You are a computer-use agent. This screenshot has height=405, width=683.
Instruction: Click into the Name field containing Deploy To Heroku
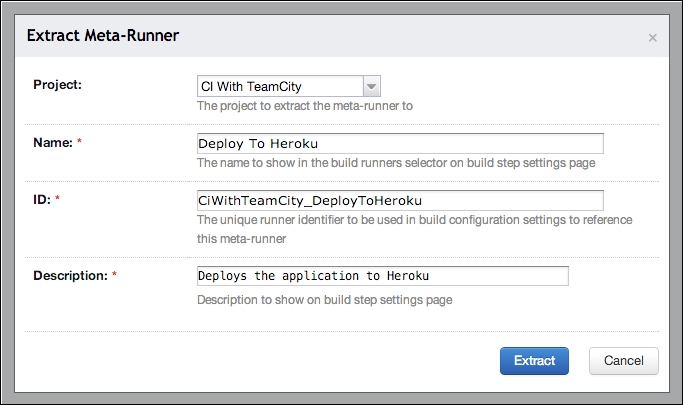(400, 143)
